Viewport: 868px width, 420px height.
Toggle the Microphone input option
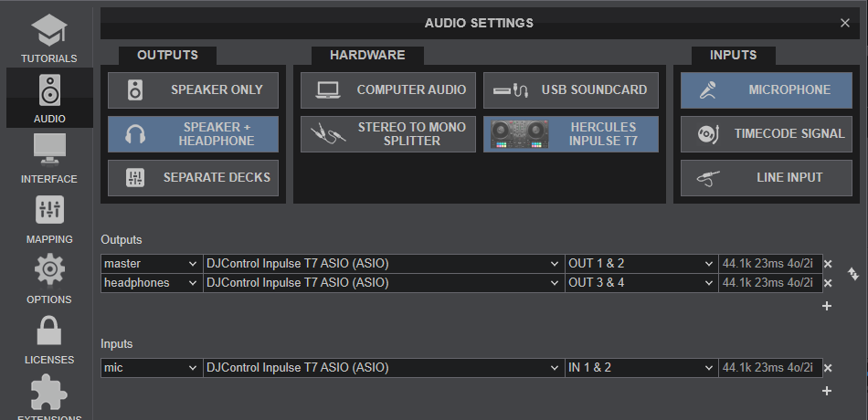(x=766, y=89)
